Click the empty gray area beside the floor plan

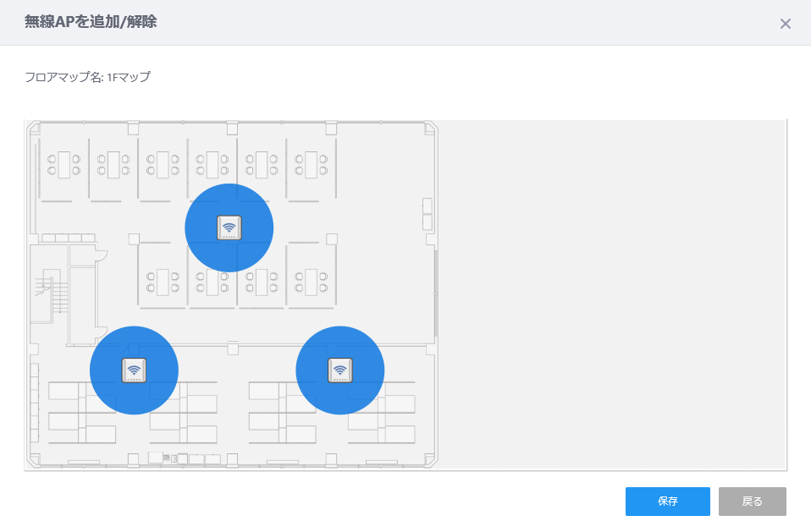pos(612,294)
